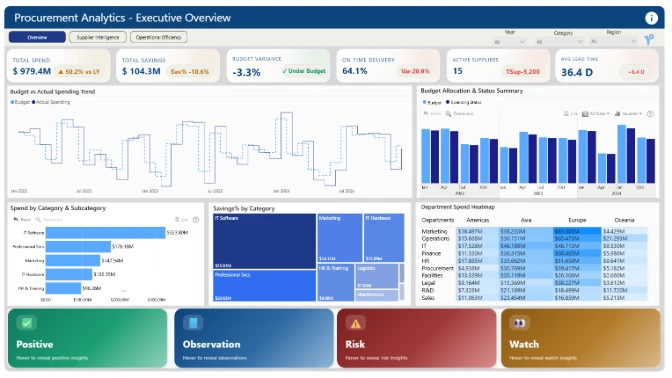Switch to the Supplier Intelligence tab
The width and height of the screenshot is (672, 378).
tap(98, 37)
